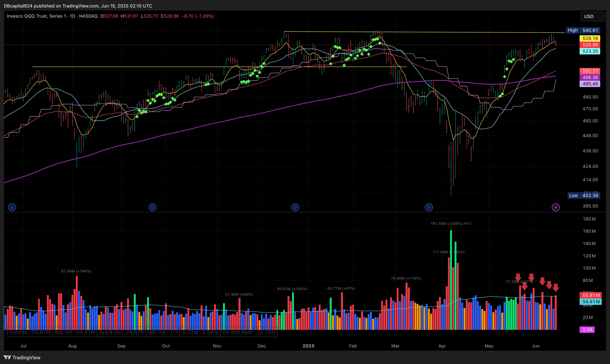Click the Apr label on time axis
The height and width of the screenshot is (364, 610).
(442, 346)
